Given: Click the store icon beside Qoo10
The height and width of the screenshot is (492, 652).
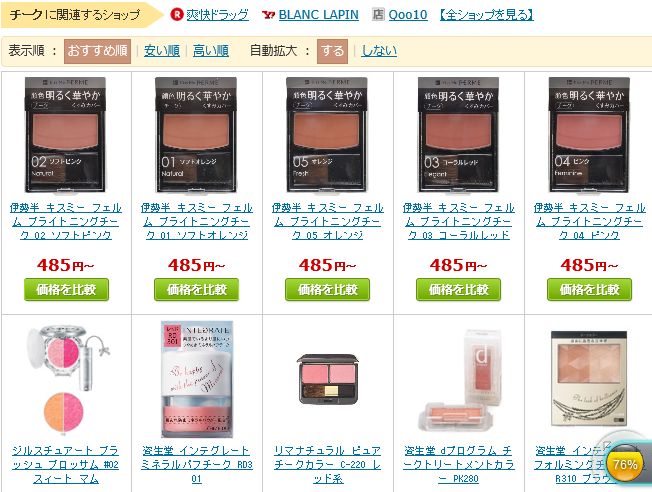Looking at the screenshot, I should coord(378,15).
